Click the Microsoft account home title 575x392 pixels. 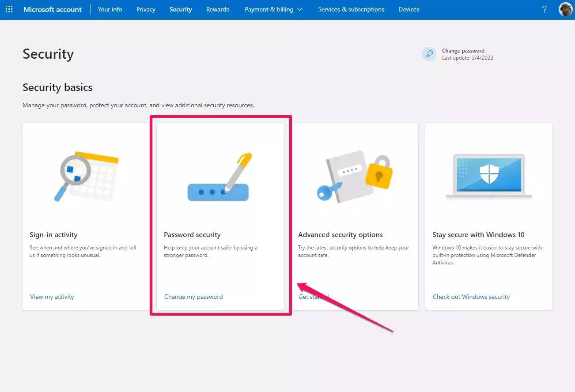53,9
